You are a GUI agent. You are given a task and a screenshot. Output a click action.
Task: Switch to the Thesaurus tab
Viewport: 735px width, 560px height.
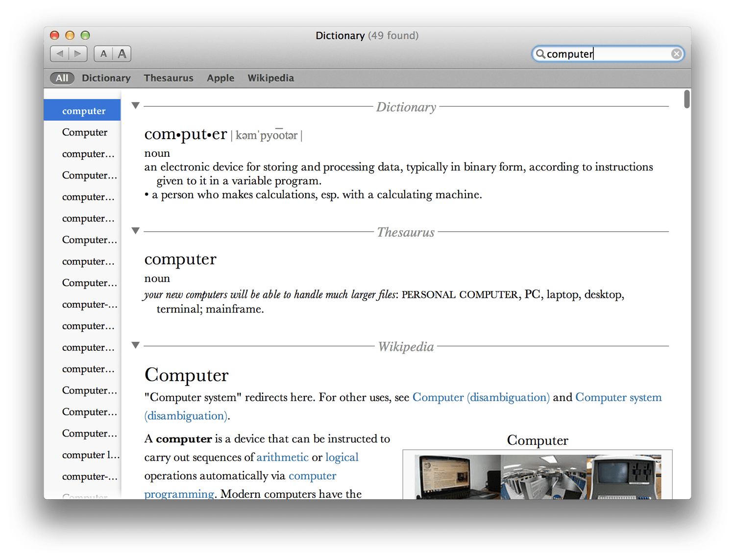[x=169, y=78]
